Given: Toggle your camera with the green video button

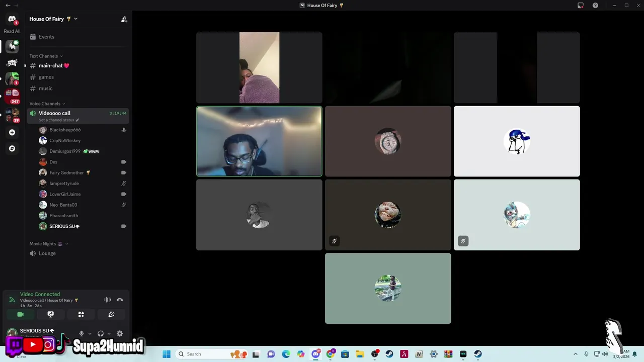Looking at the screenshot, I should (x=20, y=314).
